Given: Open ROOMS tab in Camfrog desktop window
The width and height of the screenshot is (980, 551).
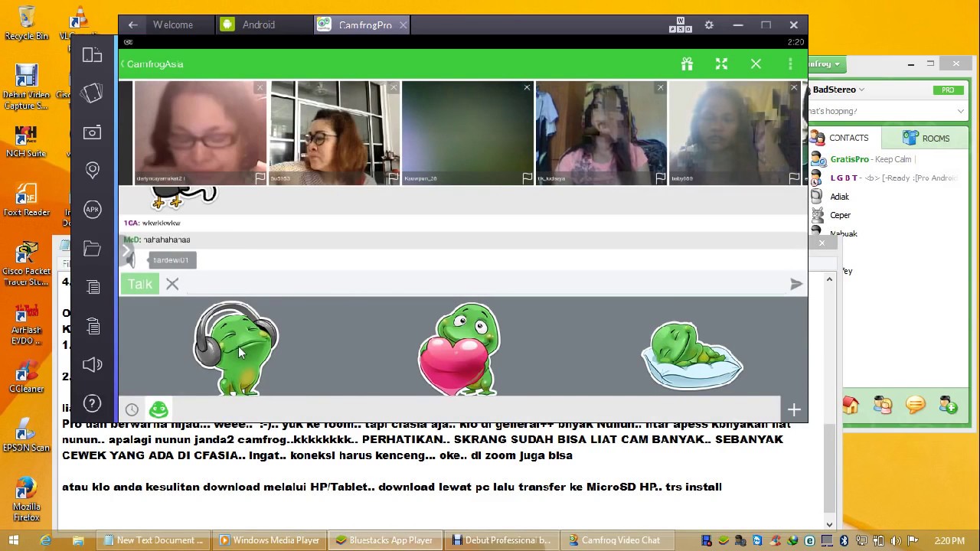Looking at the screenshot, I should pyautogui.click(x=926, y=138).
